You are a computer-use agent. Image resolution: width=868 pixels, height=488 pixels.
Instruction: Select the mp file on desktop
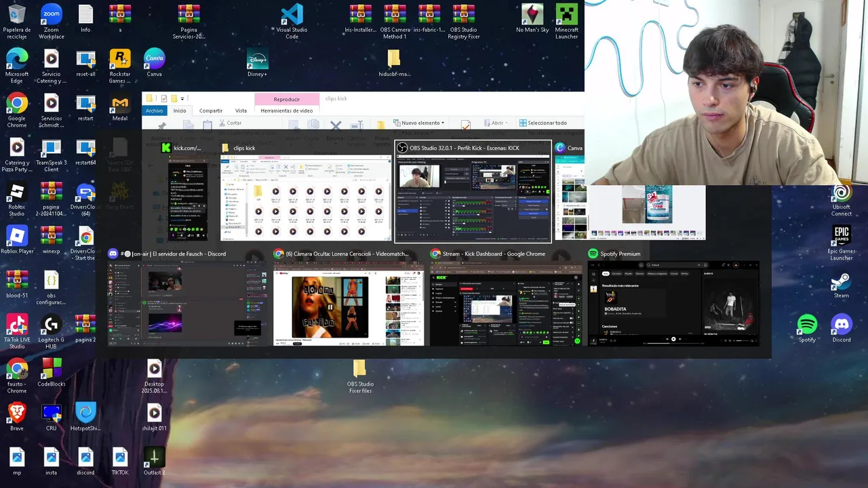coord(17,461)
